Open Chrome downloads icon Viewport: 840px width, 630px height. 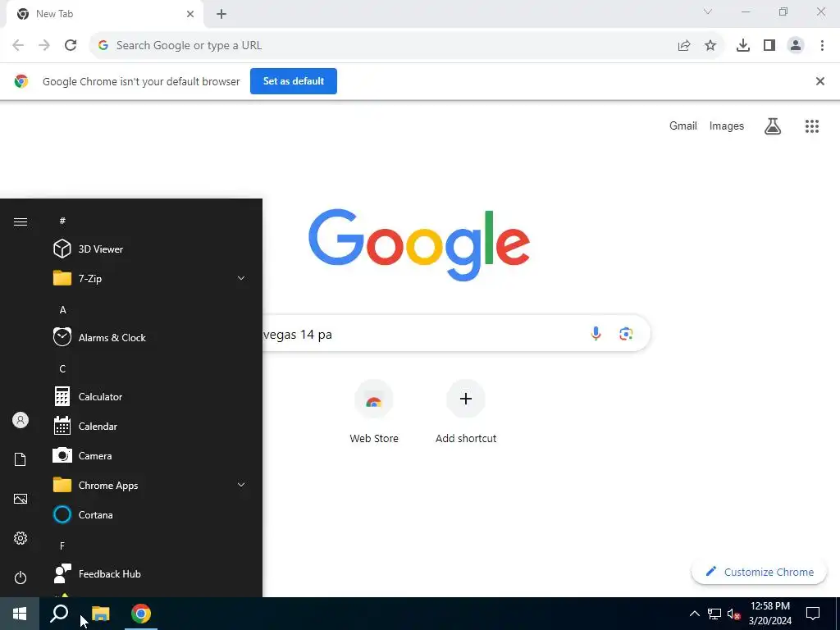pos(743,46)
